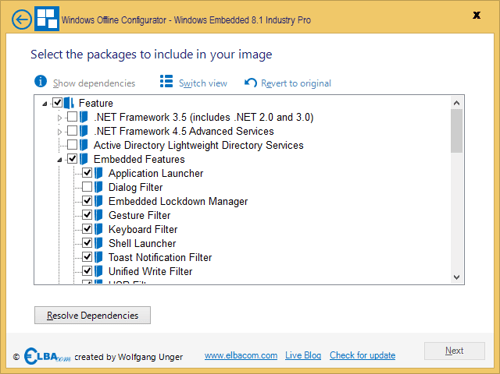The image size is (500, 374).
Task: Click the ELBAcom logo in the footer
Action: pyautogui.click(x=47, y=356)
